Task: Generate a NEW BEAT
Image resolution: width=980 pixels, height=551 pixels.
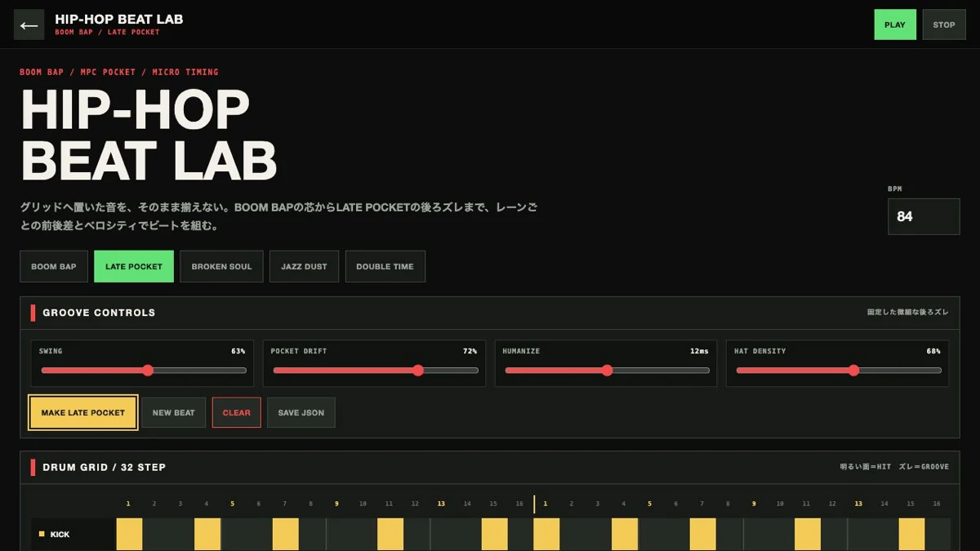Action: [x=173, y=412]
